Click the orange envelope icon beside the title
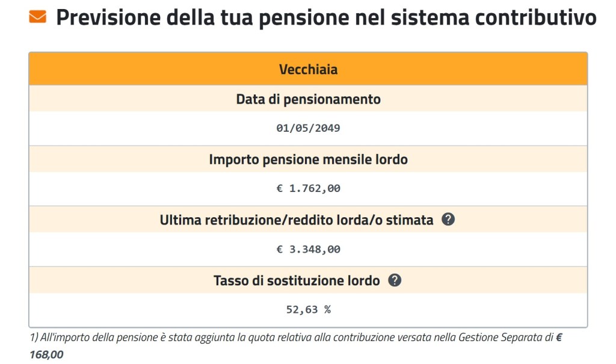The width and height of the screenshot is (616, 364). 37,17
